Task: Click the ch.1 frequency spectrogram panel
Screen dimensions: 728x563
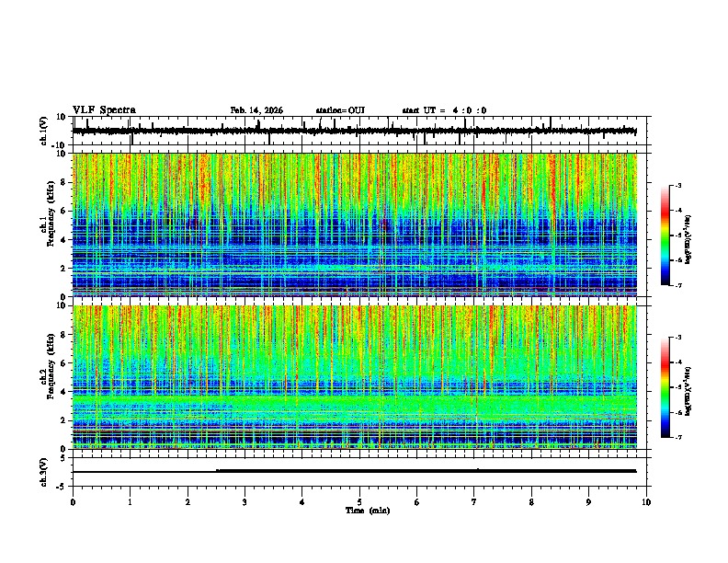Action: pyautogui.click(x=361, y=224)
